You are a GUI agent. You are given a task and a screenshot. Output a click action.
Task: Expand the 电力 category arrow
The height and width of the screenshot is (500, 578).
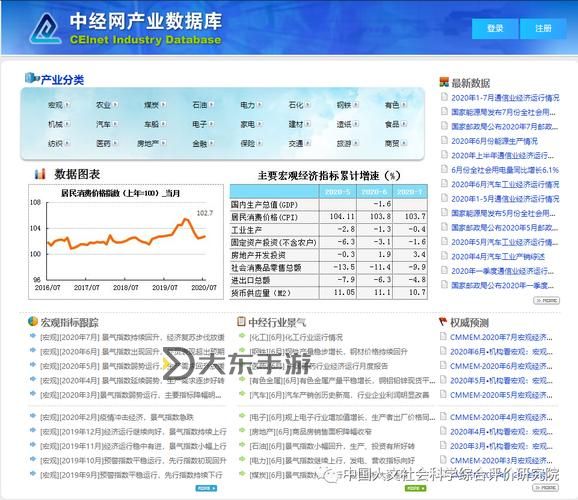coord(260,105)
